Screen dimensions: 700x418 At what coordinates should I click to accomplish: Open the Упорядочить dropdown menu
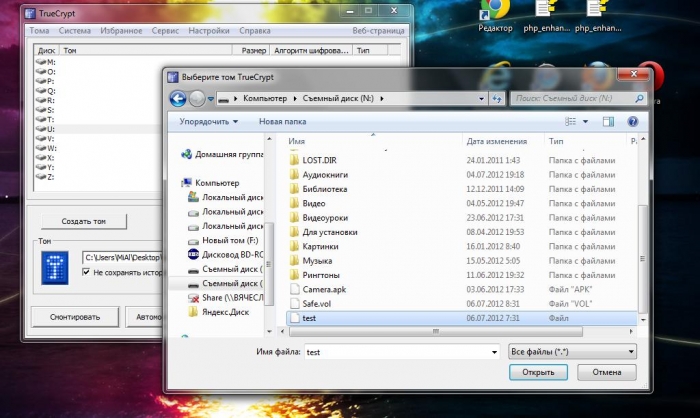click(209, 122)
